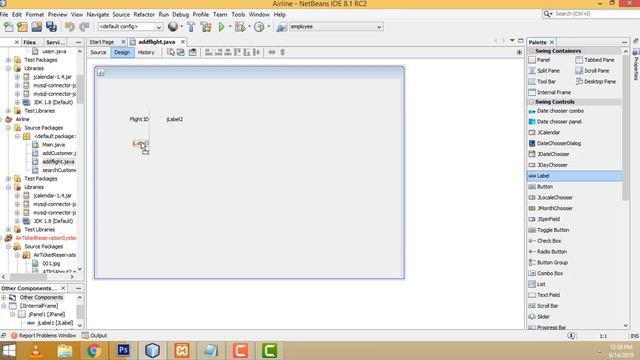Click the Save All toolbar icon
This screenshot has width=640, height=360.
(51, 27)
